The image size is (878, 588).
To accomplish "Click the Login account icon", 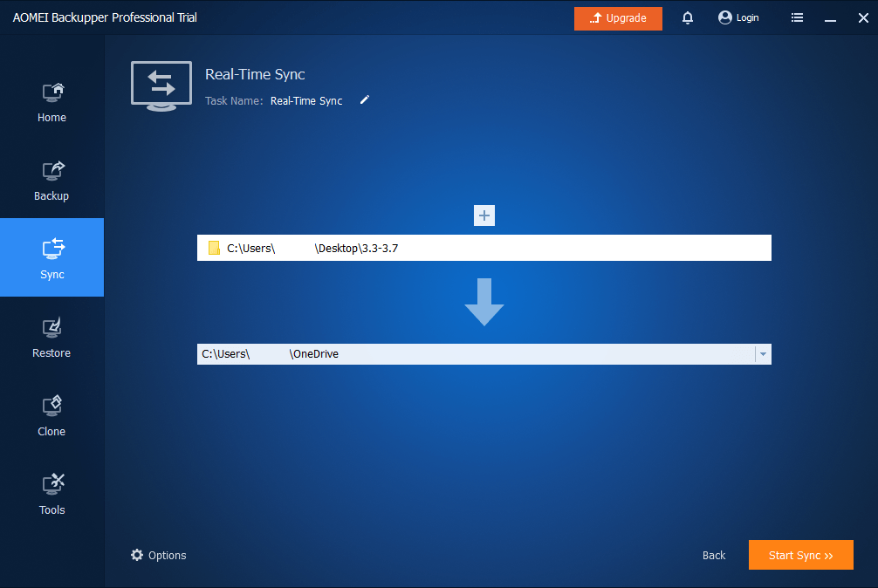I will [724, 18].
